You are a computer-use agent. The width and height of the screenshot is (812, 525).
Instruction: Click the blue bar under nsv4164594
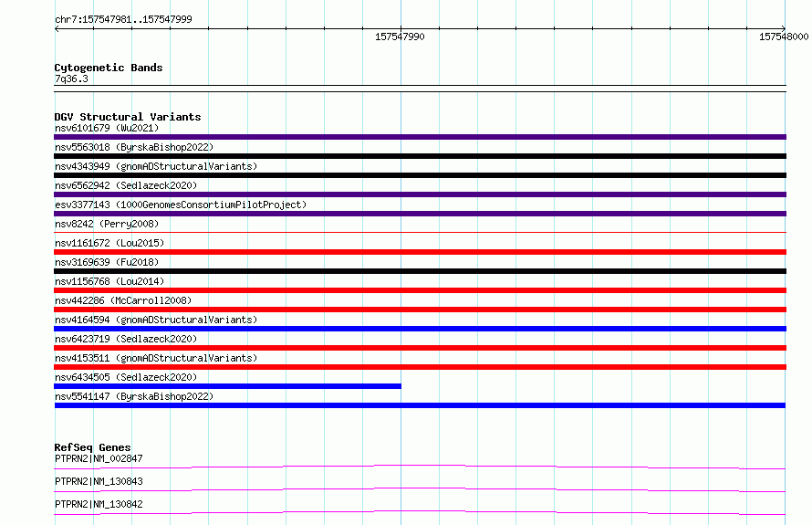coord(420,329)
